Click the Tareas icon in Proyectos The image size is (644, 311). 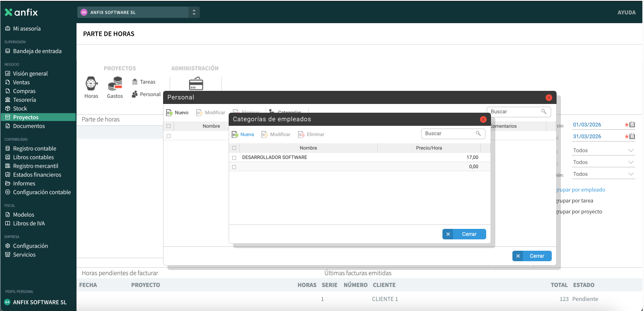pyautogui.click(x=135, y=82)
